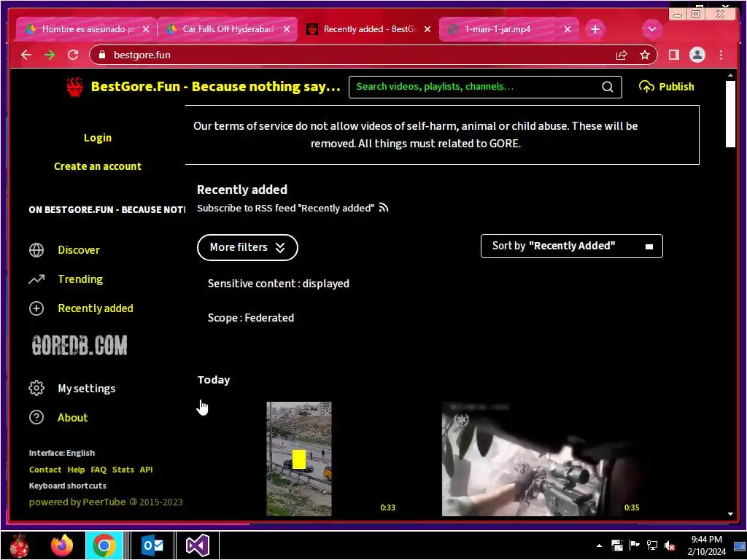Click the muted volume tray icon
747x560 pixels.
click(x=670, y=545)
